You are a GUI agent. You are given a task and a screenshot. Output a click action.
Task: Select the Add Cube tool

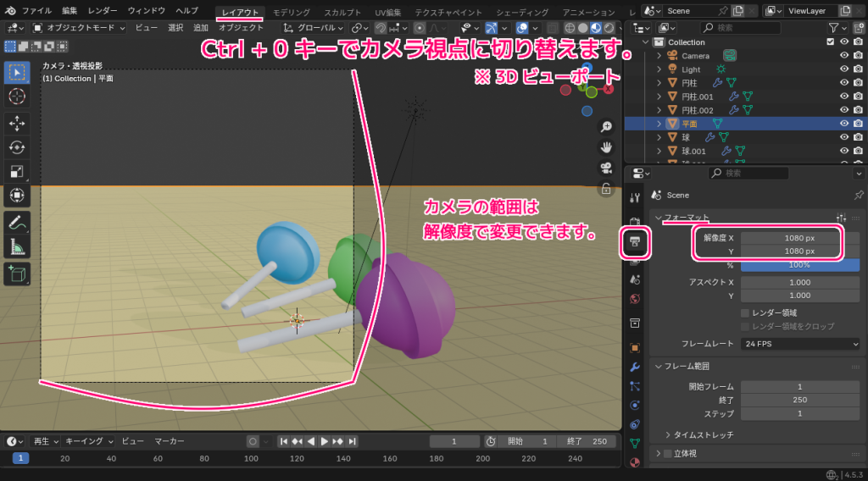[x=17, y=274]
